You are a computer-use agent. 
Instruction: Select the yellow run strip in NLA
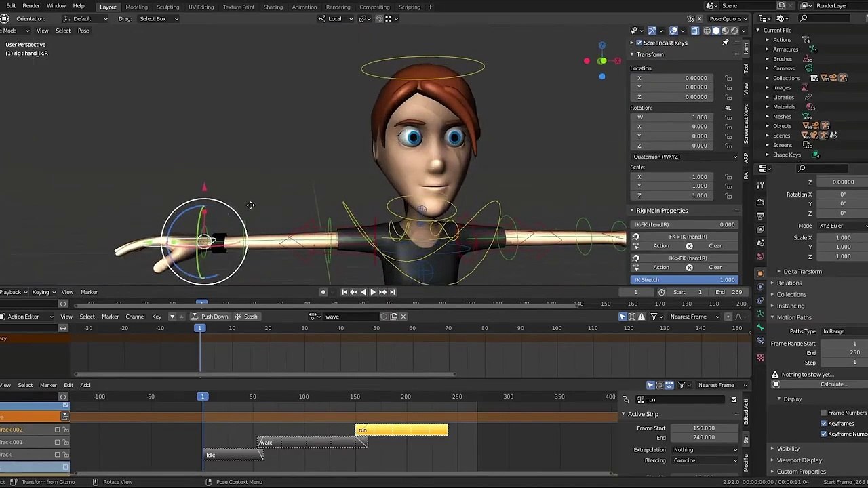pos(401,430)
